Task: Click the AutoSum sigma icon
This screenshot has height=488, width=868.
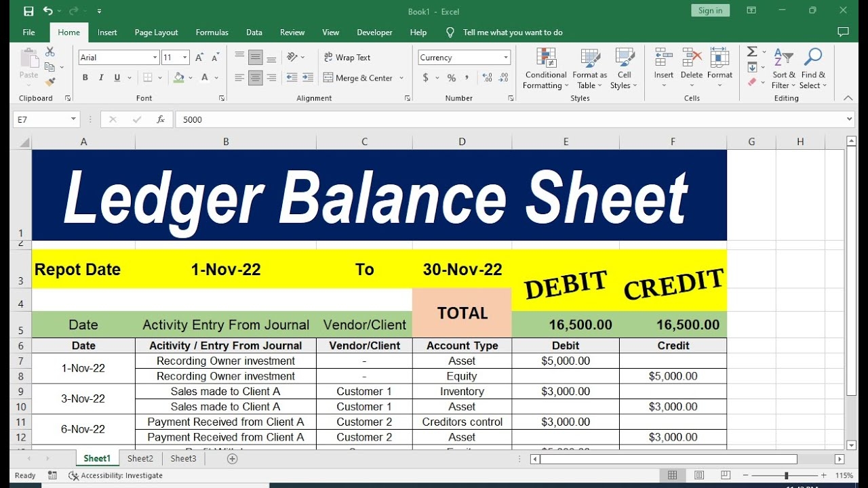Action: tap(752, 52)
